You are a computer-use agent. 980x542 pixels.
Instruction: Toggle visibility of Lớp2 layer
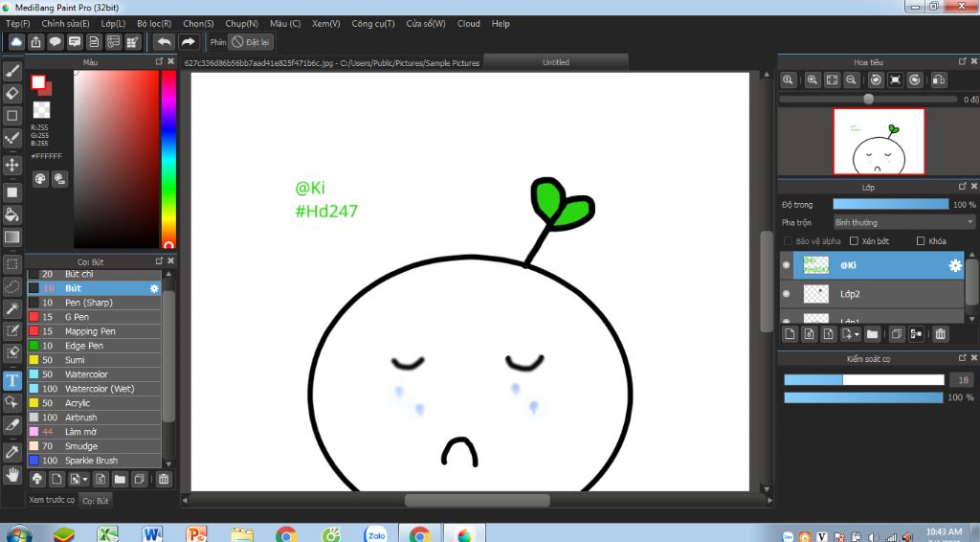point(787,294)
